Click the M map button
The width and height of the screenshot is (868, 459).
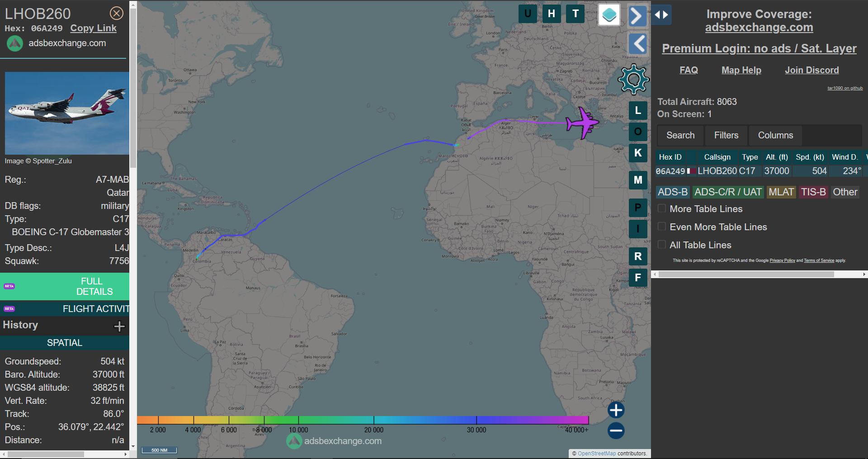click(638, 180)
